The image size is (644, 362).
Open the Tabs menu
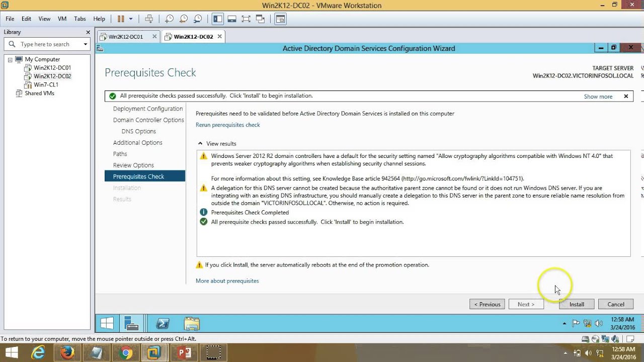click(80, 19)
